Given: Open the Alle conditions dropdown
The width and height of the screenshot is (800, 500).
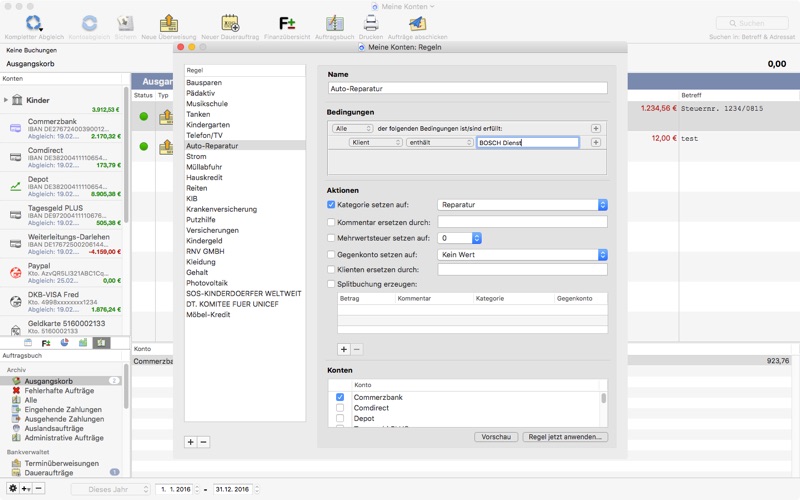Looking at the screenshot, I should pos(353,129).
